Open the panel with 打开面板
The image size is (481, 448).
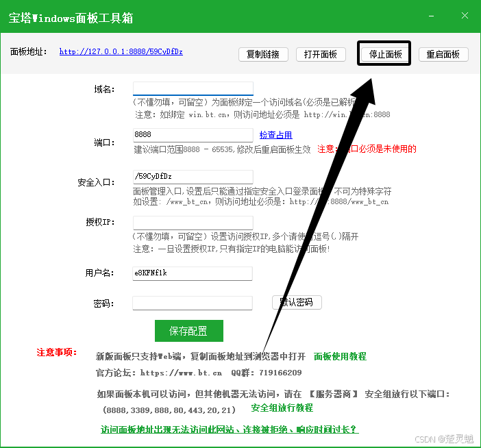coord(321,55)
